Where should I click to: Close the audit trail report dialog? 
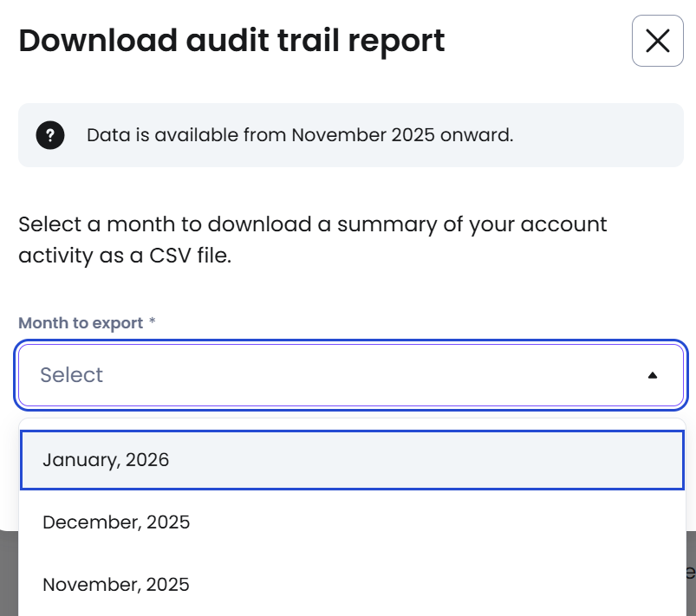tap(658, 41)
